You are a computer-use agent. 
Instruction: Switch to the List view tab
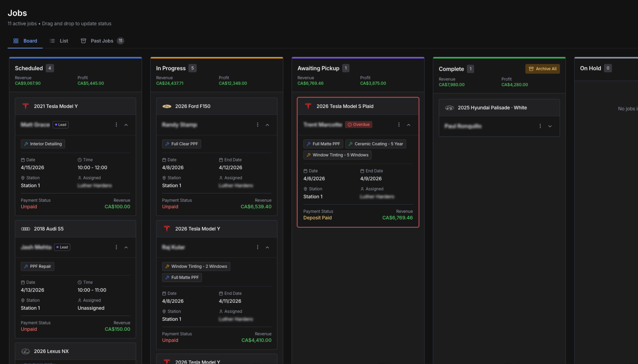[59, 41]
